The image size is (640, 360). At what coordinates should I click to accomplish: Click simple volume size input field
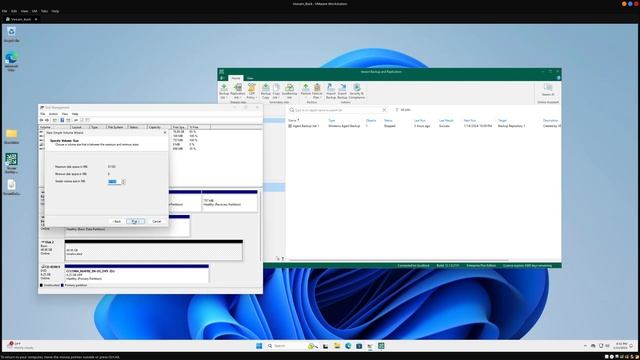tap(114, 182)
